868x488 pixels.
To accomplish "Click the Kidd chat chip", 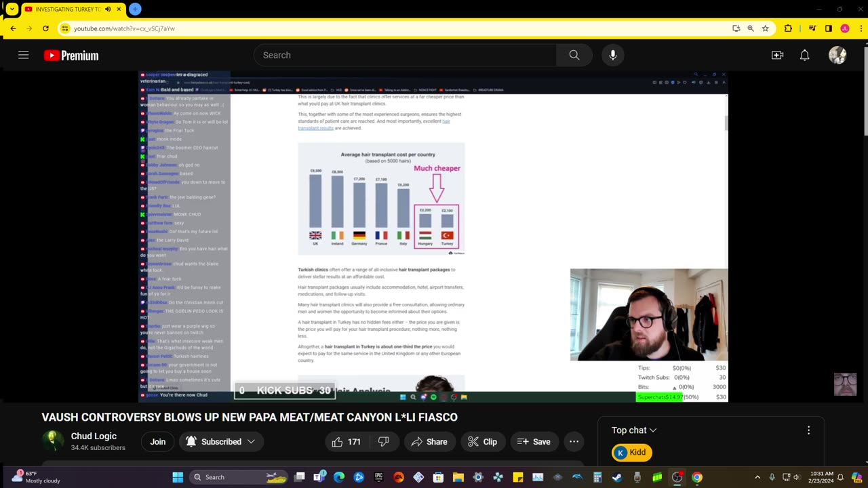I will (631, 453).
